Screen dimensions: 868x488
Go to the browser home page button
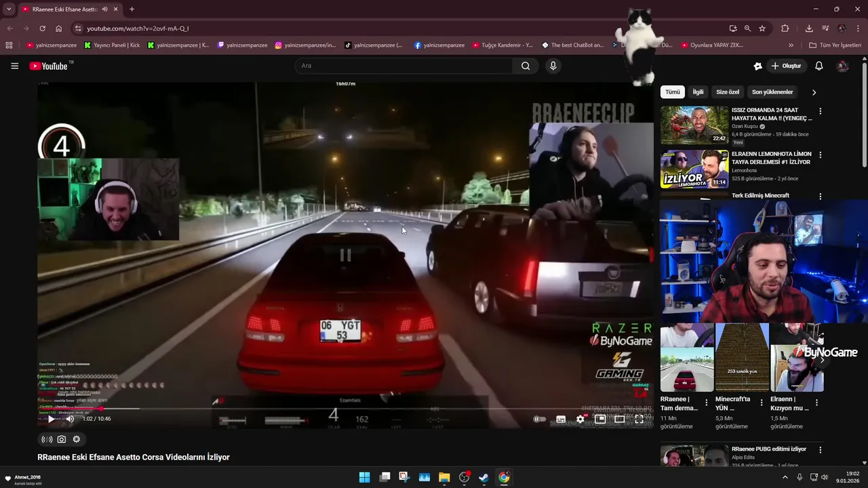point(58,28)
